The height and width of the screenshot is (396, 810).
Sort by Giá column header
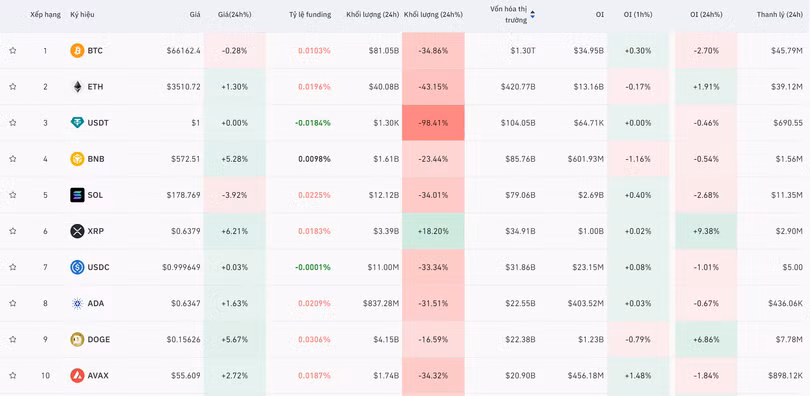[195, 15]
